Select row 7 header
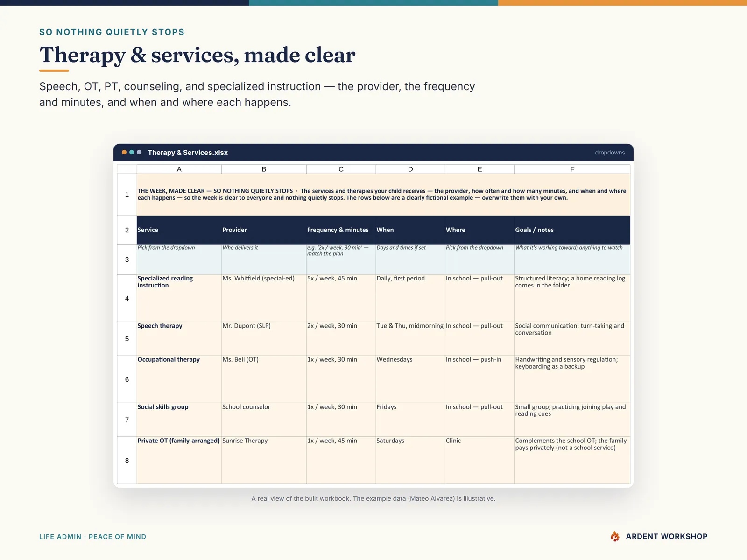The image size is (747, 560). [x=127, y=420]
